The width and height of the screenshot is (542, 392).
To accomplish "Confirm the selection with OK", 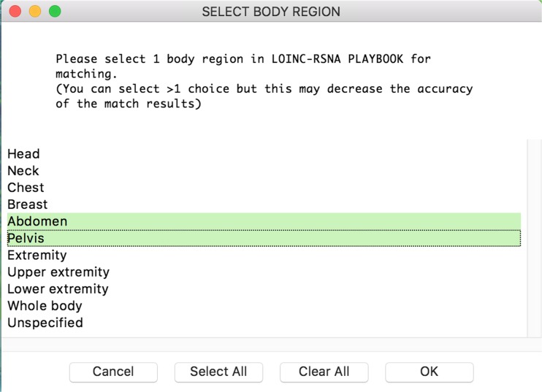I will [430, 372].
